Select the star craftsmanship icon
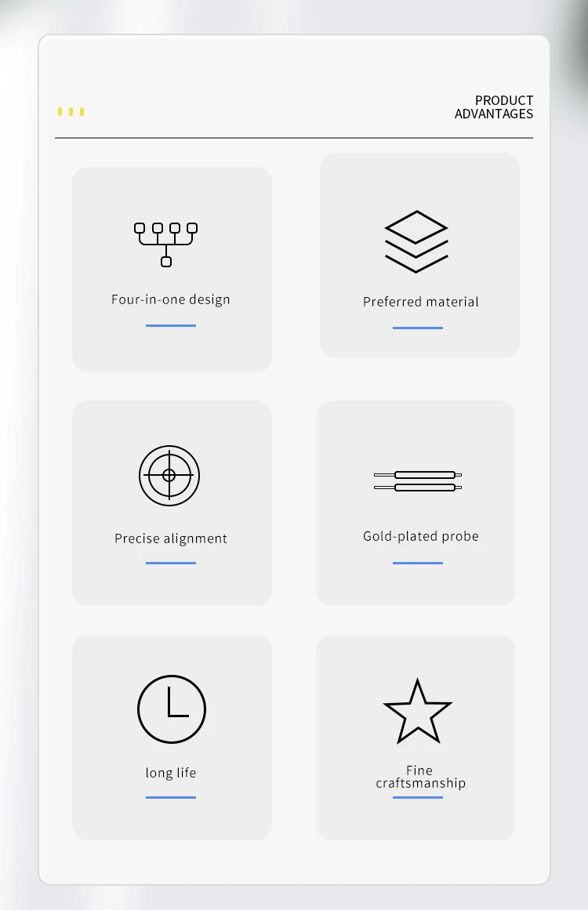 click(x=417, y=712)
